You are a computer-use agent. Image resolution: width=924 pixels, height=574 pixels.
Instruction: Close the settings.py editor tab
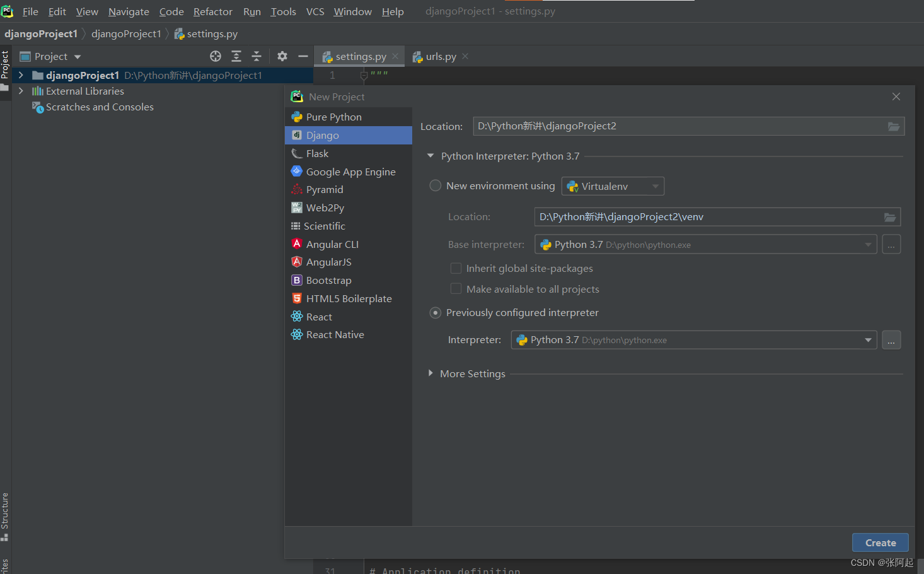(395, 56)
